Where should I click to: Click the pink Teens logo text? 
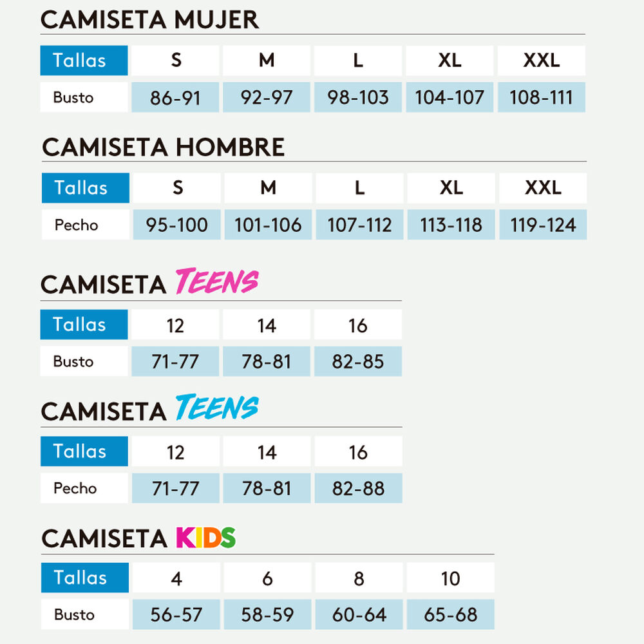[217, 281]
